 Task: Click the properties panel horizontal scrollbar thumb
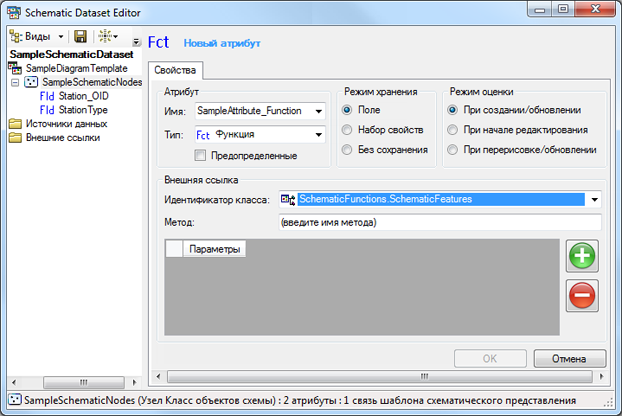(380, 376)
